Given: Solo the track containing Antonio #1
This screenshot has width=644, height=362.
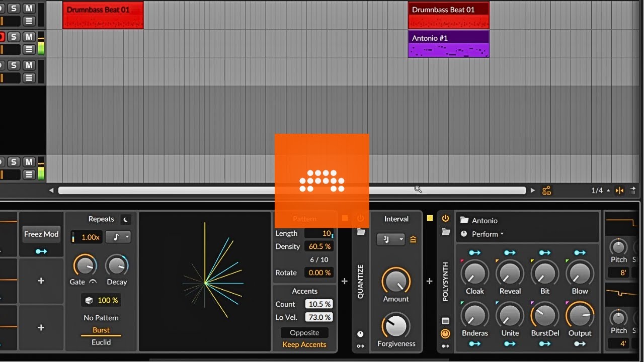Looking at the screenshot, I should [x=14, y=37].
